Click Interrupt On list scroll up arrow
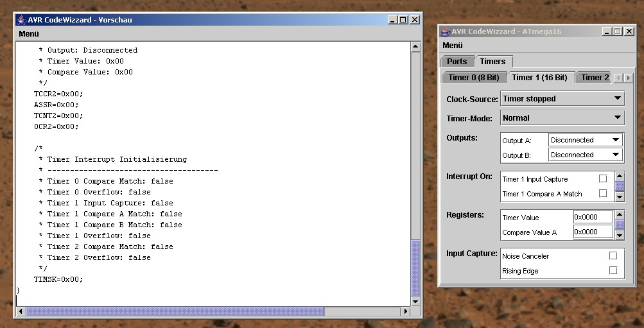The height and width of the screenshot is (328, 644). 620,176
